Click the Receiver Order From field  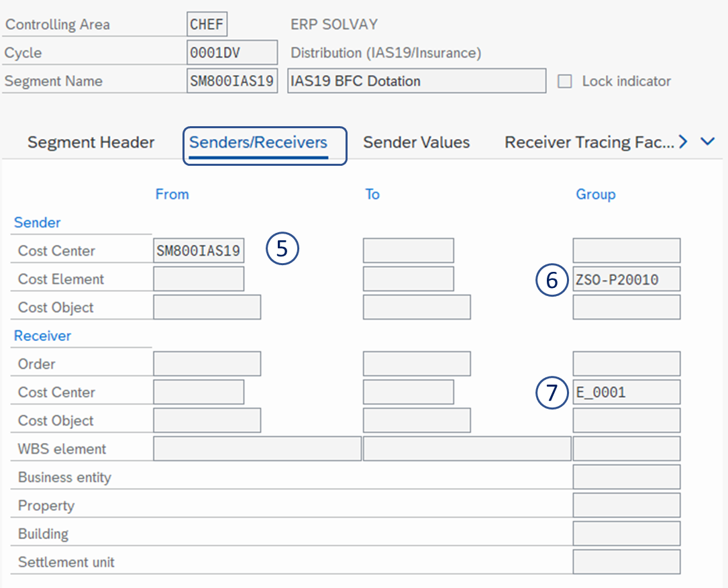coord(207,364)
